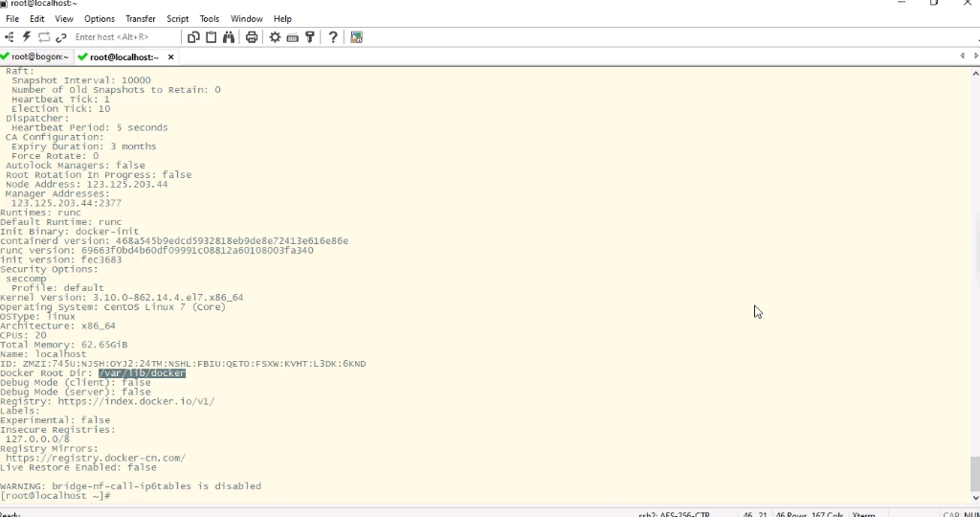The width and height of the screenshot is (980, 517).
Task: Open the Transfer menu
Action: (140, 19)
